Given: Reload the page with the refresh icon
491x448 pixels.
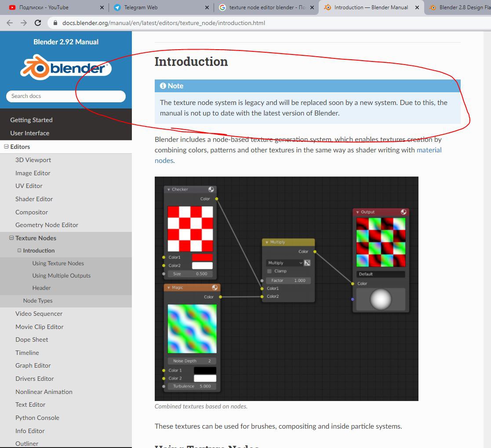Looking at the screenshot, I should 38,23.
